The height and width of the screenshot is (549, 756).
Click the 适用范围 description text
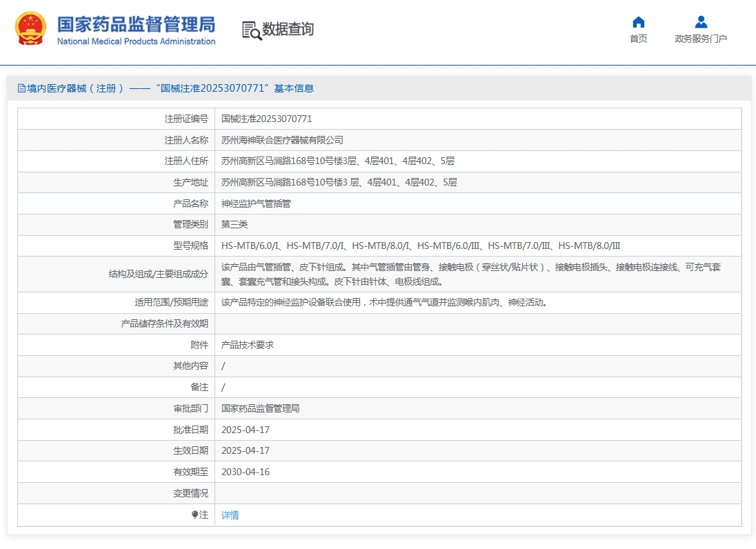point(384,302)
